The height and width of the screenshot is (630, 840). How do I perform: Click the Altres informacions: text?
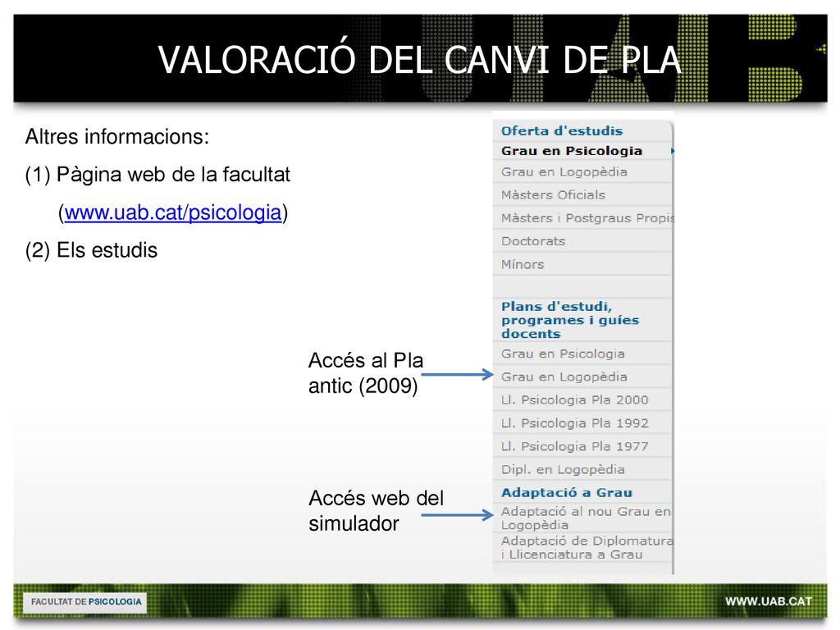(117, 137)
